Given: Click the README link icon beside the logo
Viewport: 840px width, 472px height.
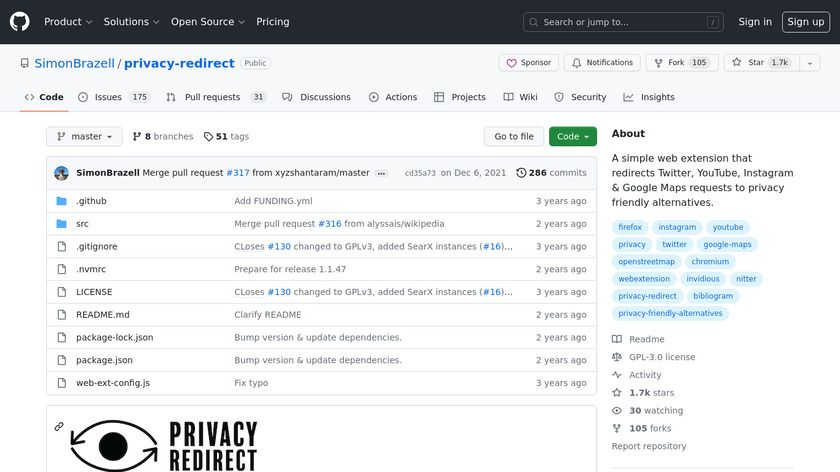Looking at the screenshot, I should tap(59, 427).
